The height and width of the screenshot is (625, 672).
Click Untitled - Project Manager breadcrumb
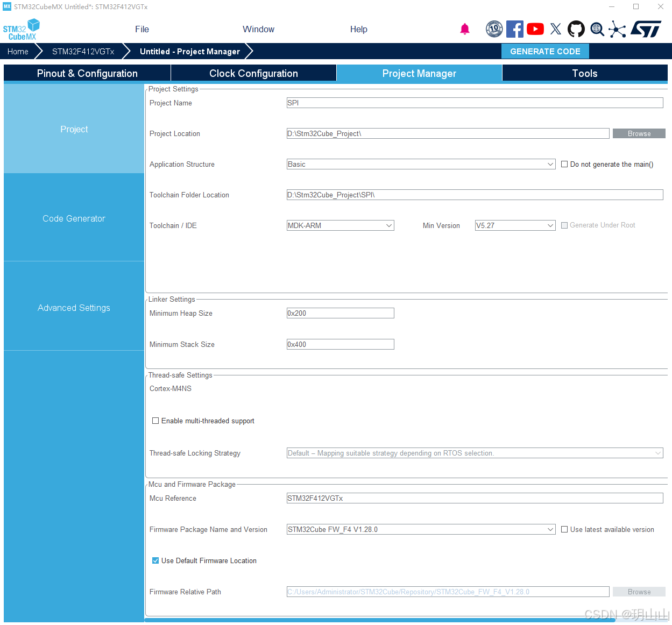click(x=190, y=51)
